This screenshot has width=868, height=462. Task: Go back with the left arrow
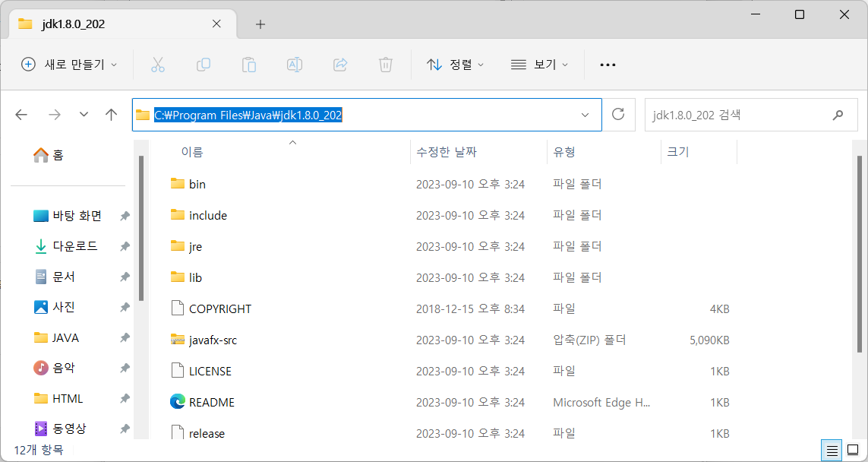(21, 115)
